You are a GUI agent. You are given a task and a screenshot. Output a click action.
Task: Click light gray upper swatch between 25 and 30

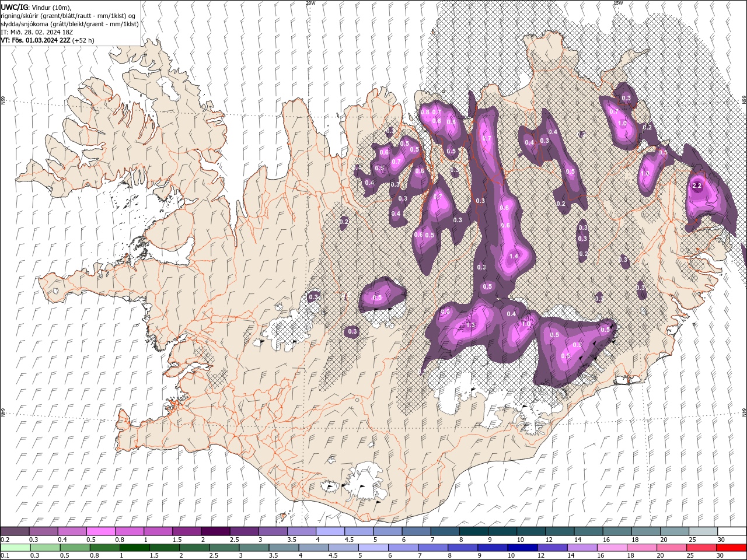coord(703,531)
